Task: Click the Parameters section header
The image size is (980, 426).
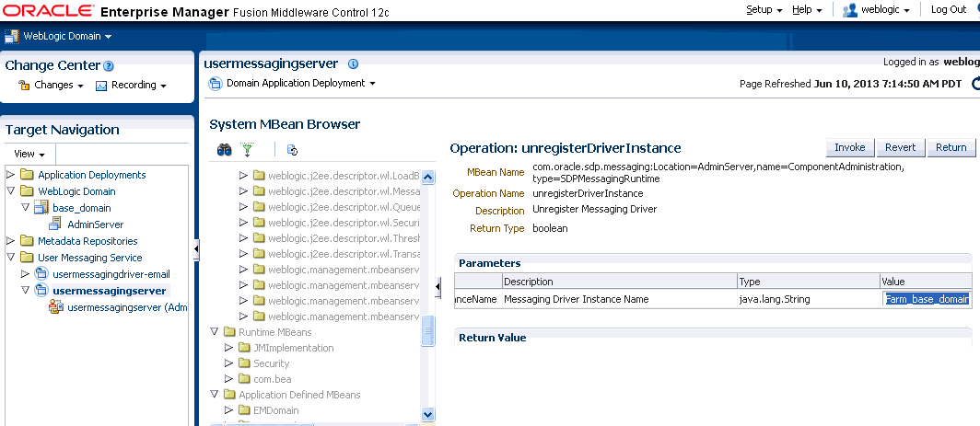Action: pyautogui.click(x=489, y=263)
